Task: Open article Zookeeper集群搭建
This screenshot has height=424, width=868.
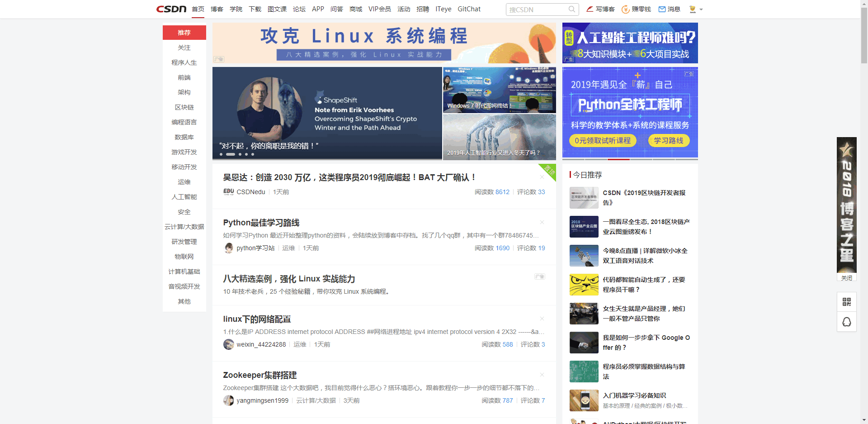Action: click(260, 375)
